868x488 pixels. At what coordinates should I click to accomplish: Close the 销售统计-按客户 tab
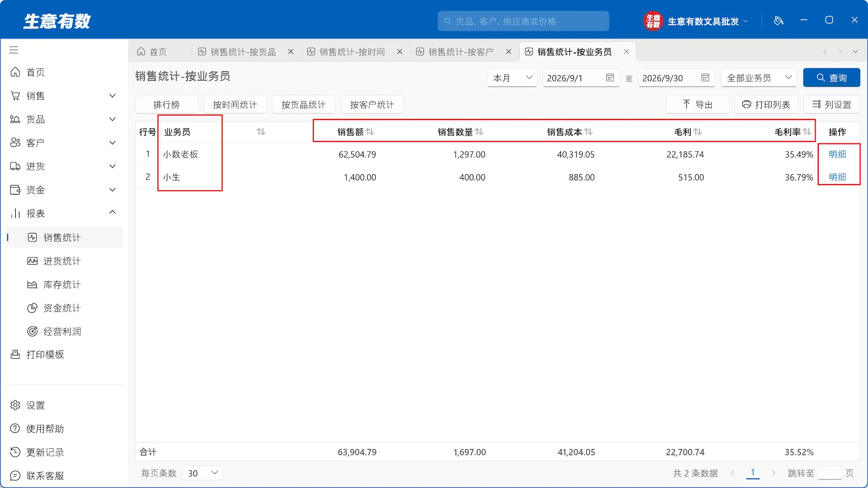(x=509, y=52)
